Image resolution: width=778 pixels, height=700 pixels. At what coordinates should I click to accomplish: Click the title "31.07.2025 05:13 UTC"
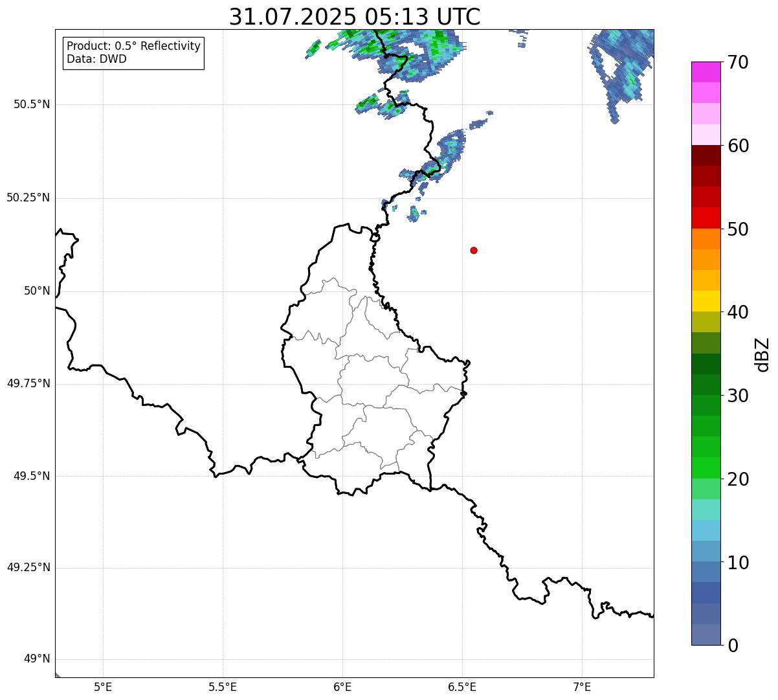pos(355,16)
